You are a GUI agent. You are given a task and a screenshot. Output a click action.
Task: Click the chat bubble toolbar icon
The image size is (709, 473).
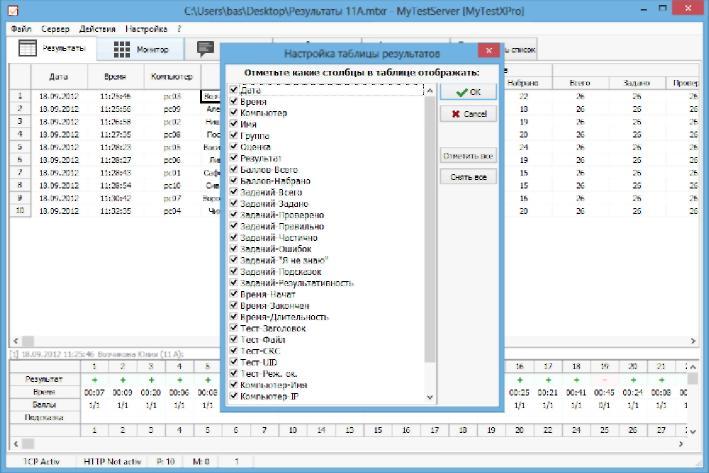click(x=205, y=48)
